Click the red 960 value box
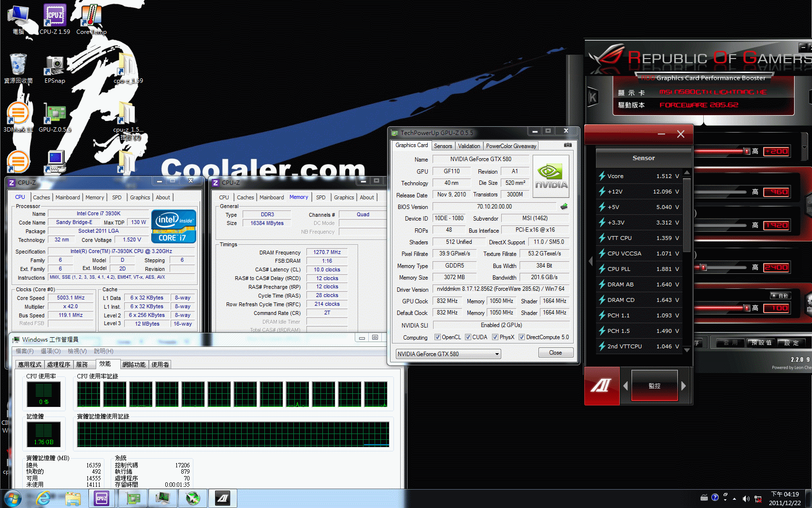812x508 pixels. point(776,192)
